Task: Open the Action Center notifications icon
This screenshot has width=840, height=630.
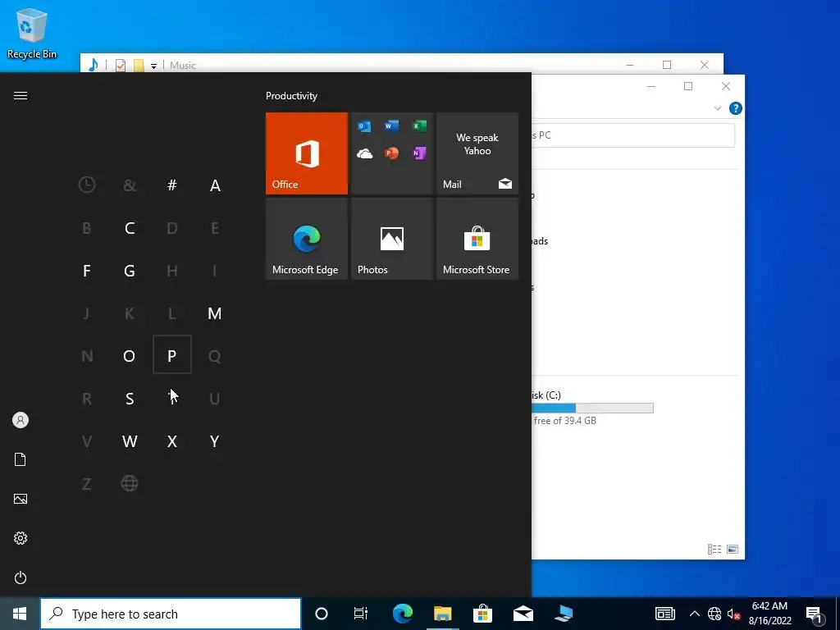Action: 814,614
